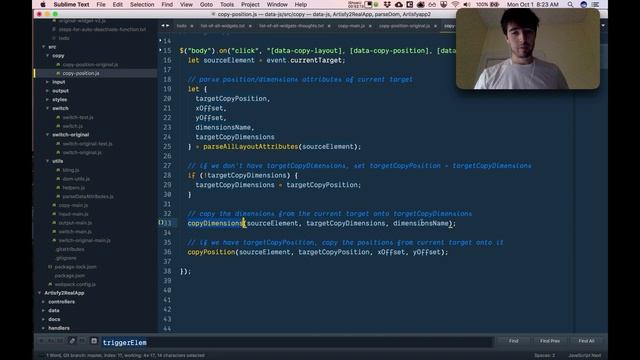
Task: Collapse the Artisfy2RealApp project folder
Action: [x=40, y=293]
